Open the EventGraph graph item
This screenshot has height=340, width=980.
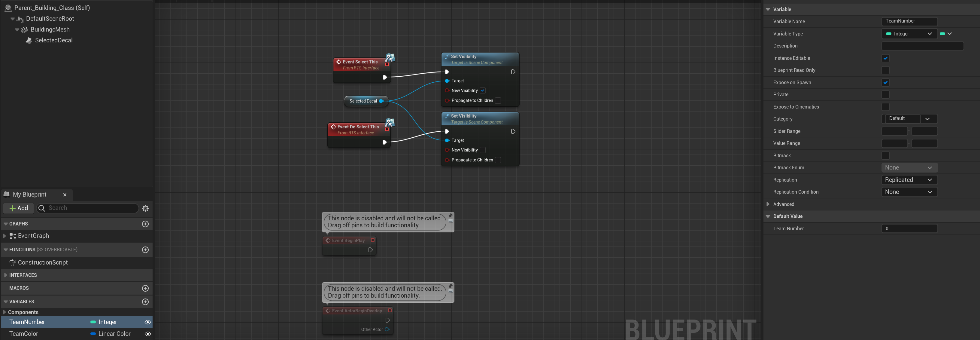33,236
